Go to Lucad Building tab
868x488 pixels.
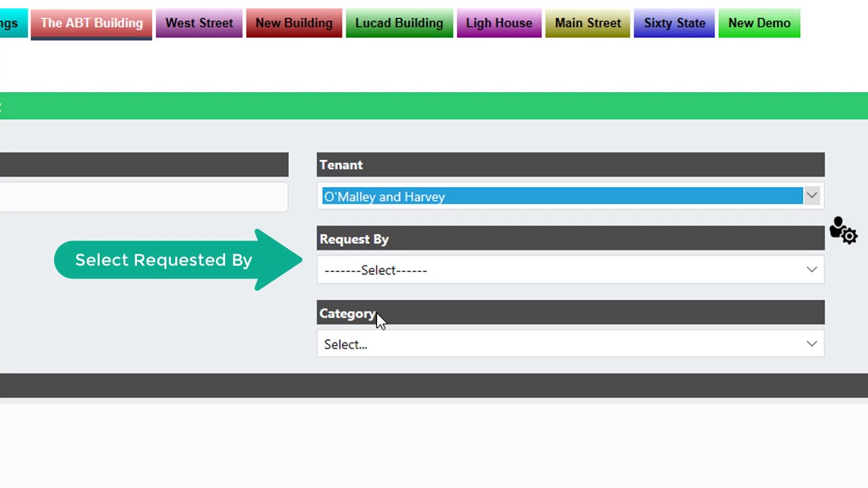click(x=399, y=23)
